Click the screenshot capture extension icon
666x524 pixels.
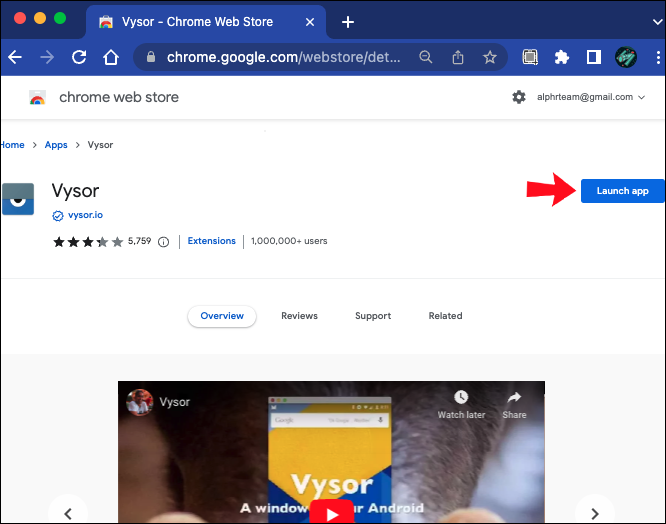[530, 57]
